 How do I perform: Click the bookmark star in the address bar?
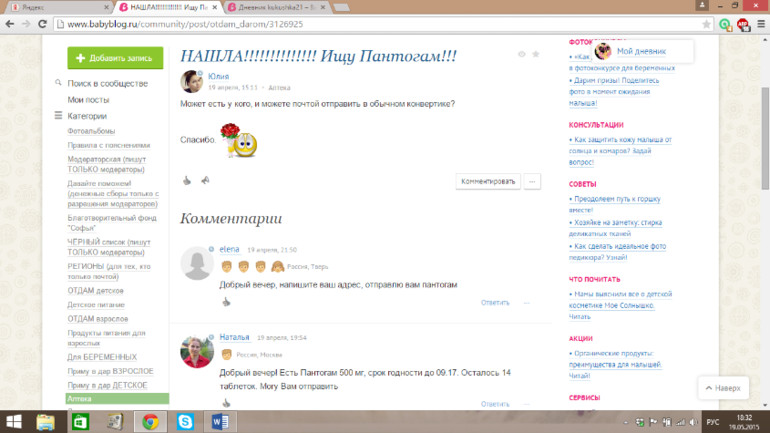[706, 24]
